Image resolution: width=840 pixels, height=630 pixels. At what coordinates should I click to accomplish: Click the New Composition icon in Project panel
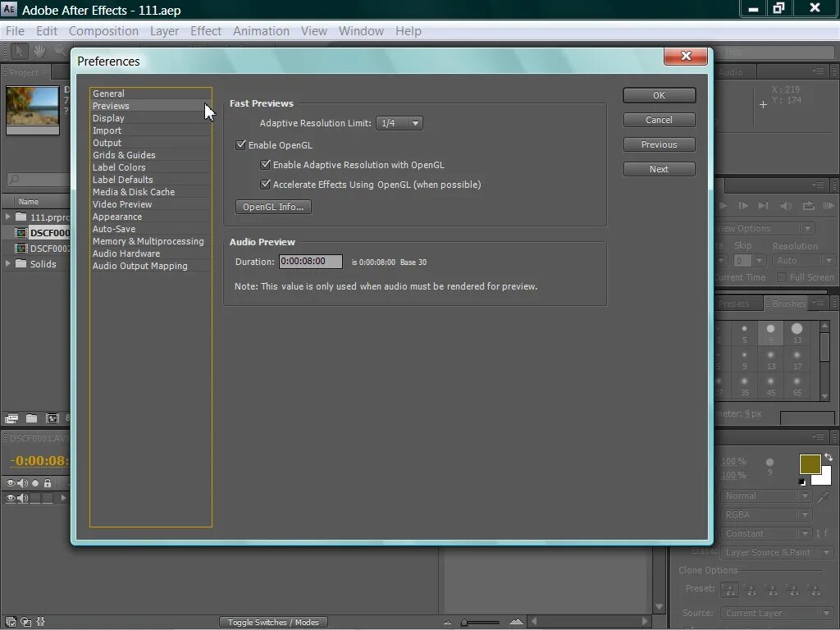(x=52, y=418)
